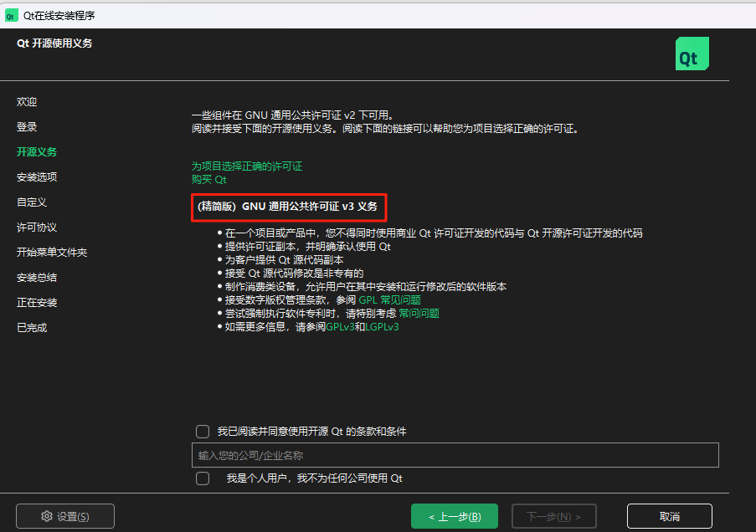Select the 安装选项 step in the sidebar
This screenshot has height=532, width=756.
[x=37, y=176]
